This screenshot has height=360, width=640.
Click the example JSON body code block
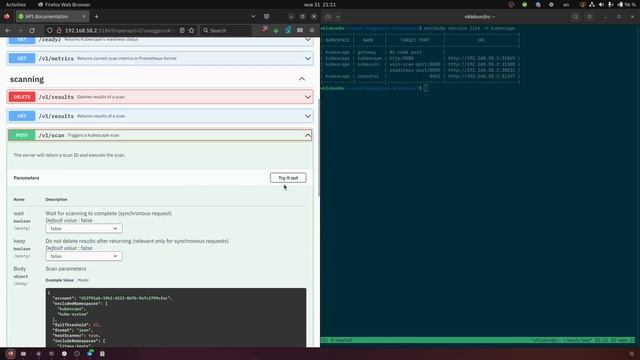click(x=176, y=318)
